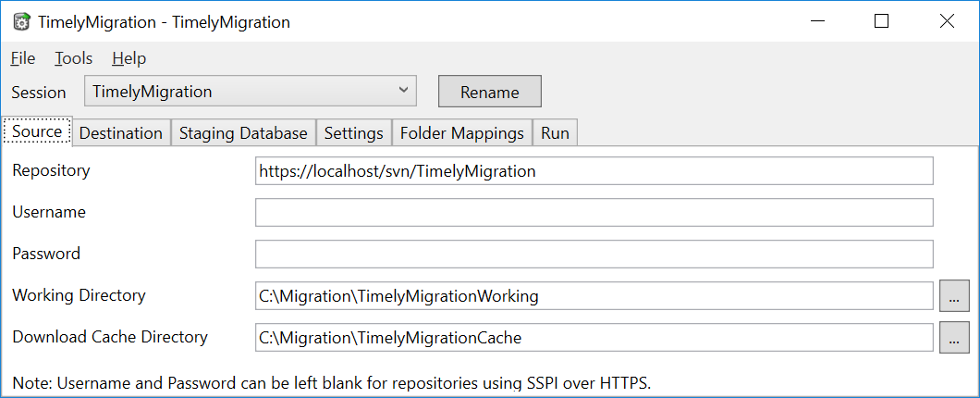Focus the Password input field

pyautogui.click(x=594, y=254)
